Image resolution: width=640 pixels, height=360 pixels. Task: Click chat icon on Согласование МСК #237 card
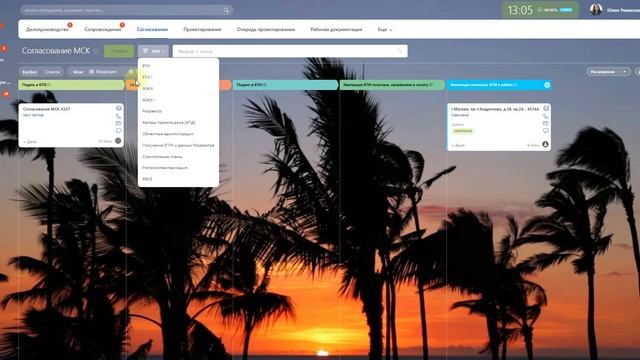click(118, 131)
